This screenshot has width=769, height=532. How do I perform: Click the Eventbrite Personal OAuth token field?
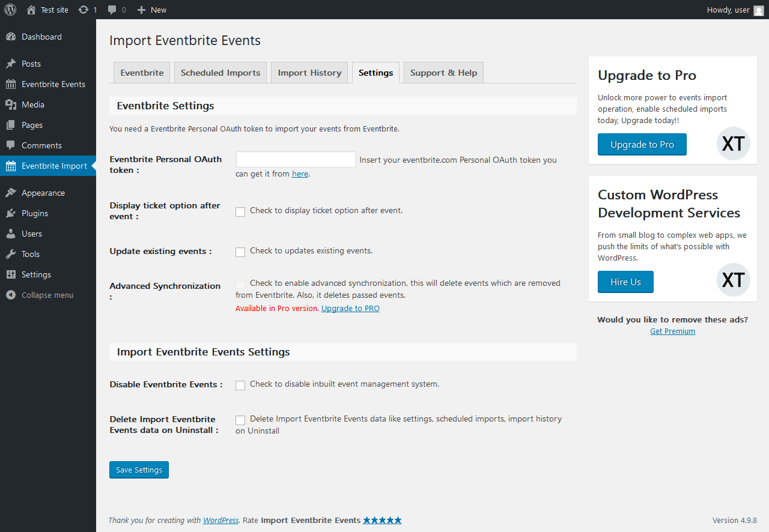(x=296, y=160)
